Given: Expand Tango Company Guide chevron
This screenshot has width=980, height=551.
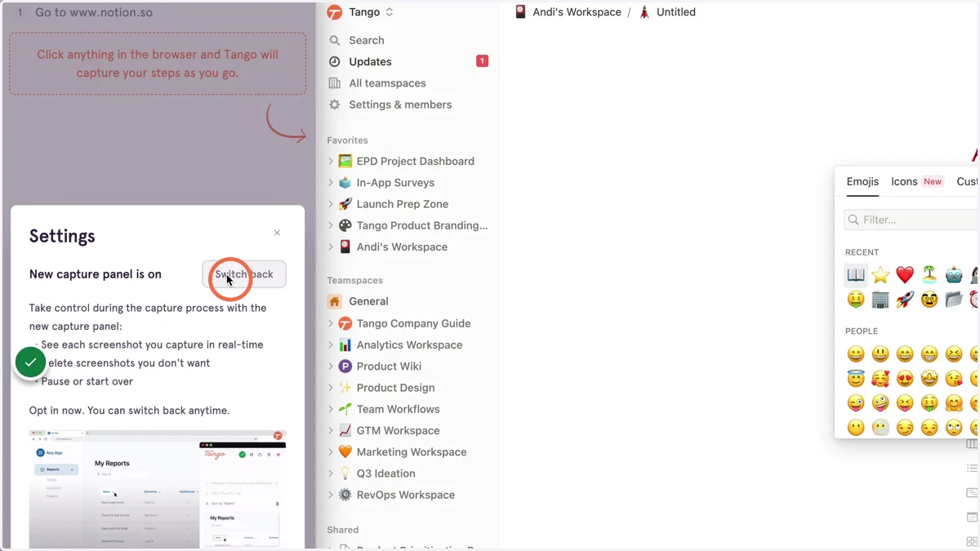Looking at the screenshot, I should click(331, 323).
